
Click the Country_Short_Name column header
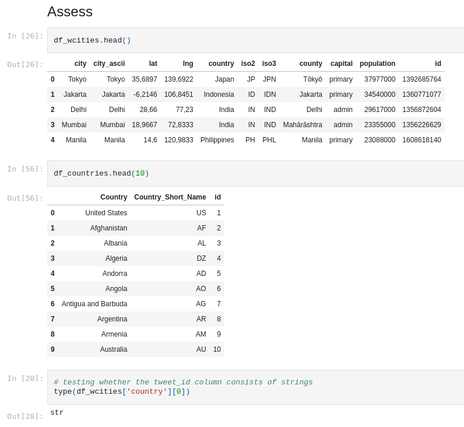pyautogui.click(x=170, y=197)
